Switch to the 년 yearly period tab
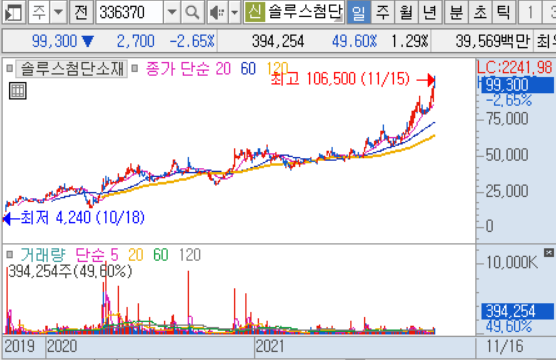Viewport: 556px width, 360px height. (x=429, y=12)
